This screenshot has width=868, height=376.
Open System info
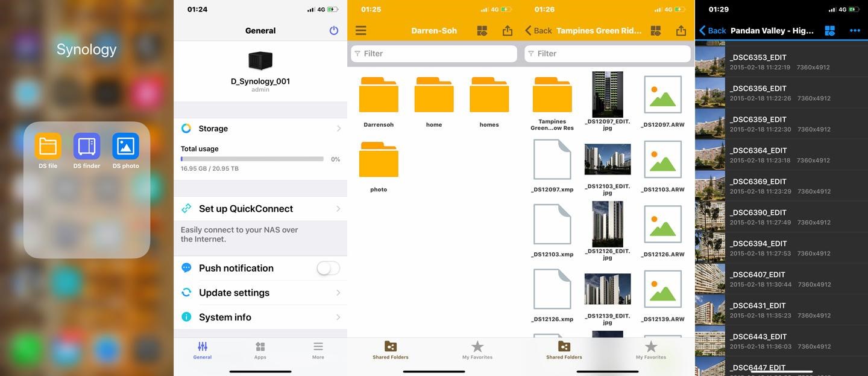260,317
